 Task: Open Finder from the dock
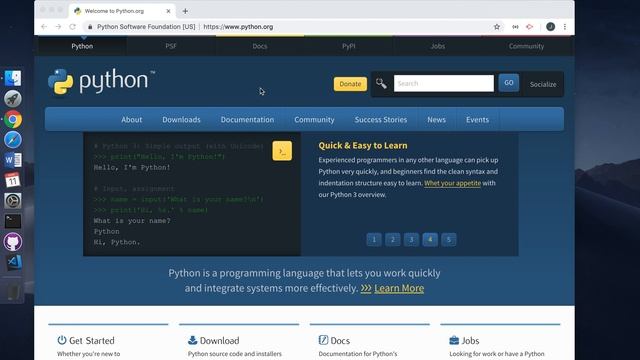(13, 78)
